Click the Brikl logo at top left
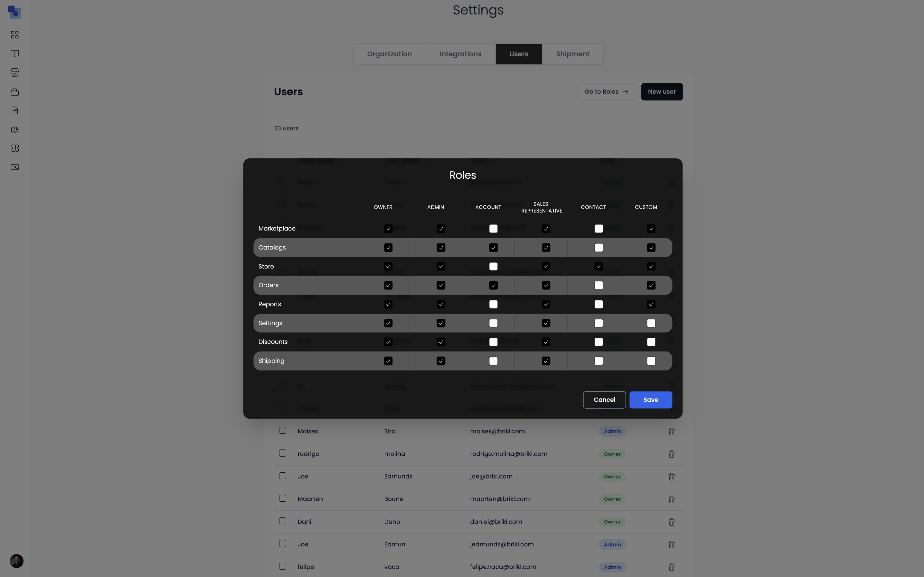This screenshot has height=577, width=924. coord(14,12)
